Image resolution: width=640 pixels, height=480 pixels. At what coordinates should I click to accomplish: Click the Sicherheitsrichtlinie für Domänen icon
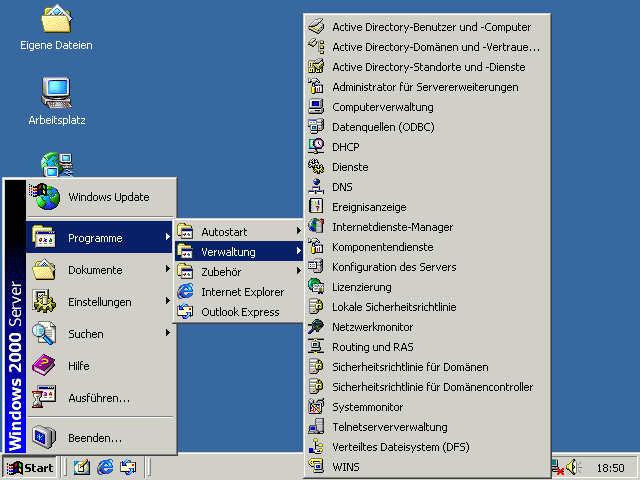pos(316,367)
